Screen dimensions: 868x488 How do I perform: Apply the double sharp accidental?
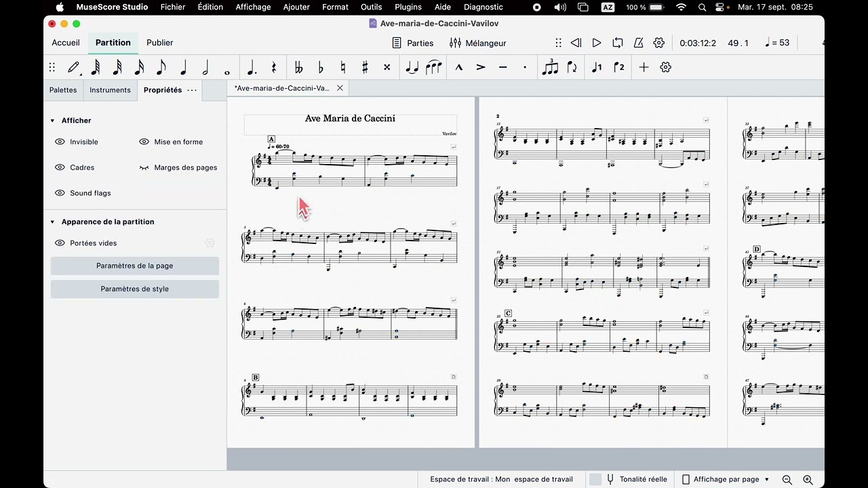click(x=387, y=67)
